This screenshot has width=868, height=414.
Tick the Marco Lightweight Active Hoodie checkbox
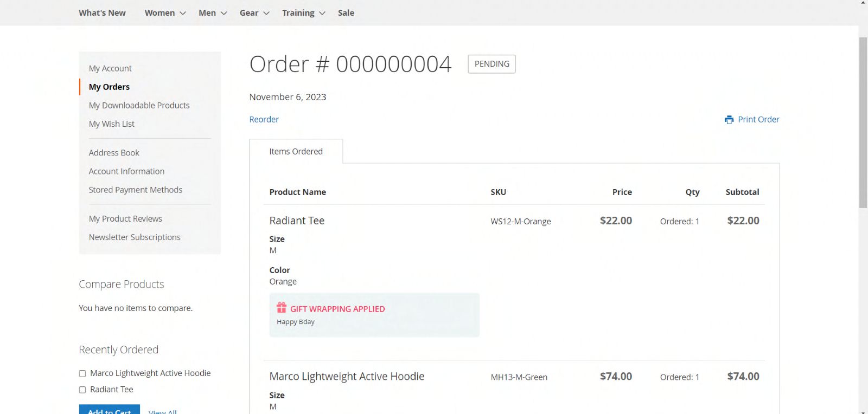coord(82,373)
